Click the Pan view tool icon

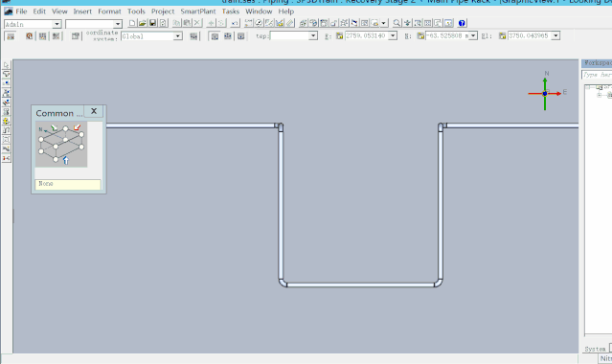(x=407, y=23)
